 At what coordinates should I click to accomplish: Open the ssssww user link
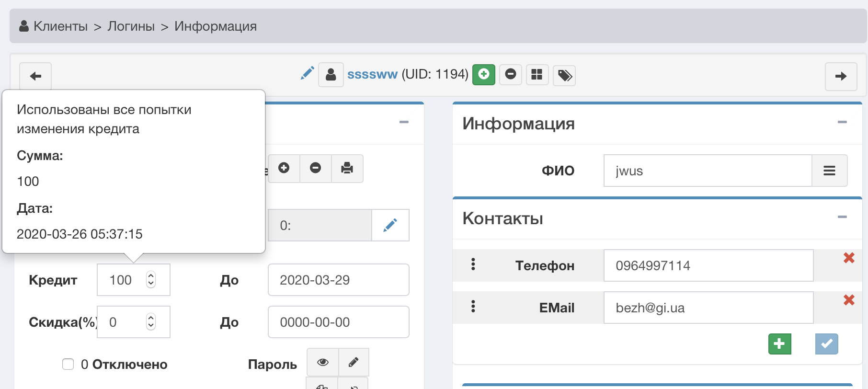point(372,74)
